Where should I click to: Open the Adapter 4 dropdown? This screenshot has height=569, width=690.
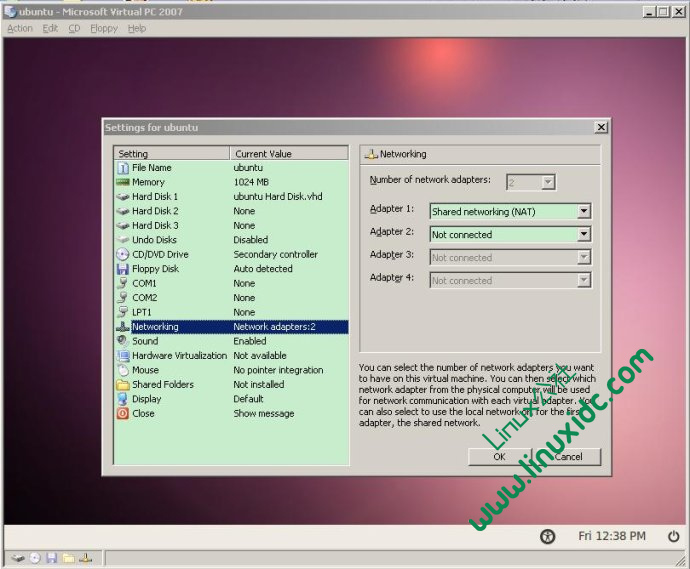[584, 280]
